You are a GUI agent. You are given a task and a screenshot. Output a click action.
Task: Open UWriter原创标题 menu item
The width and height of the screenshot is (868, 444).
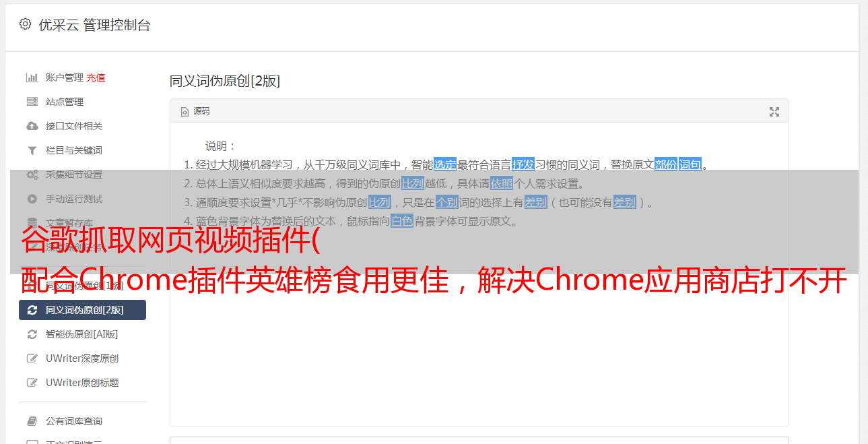tap(82, 383)
